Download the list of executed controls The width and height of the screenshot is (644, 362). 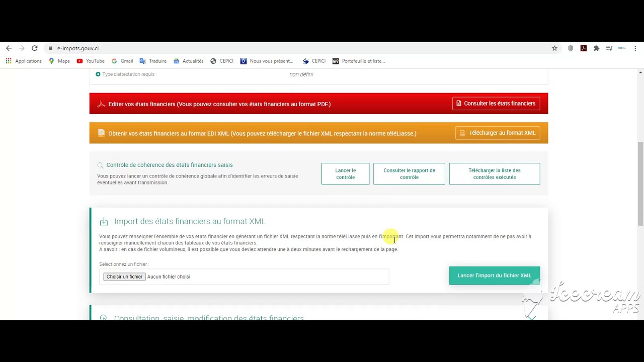click(495, 173)
